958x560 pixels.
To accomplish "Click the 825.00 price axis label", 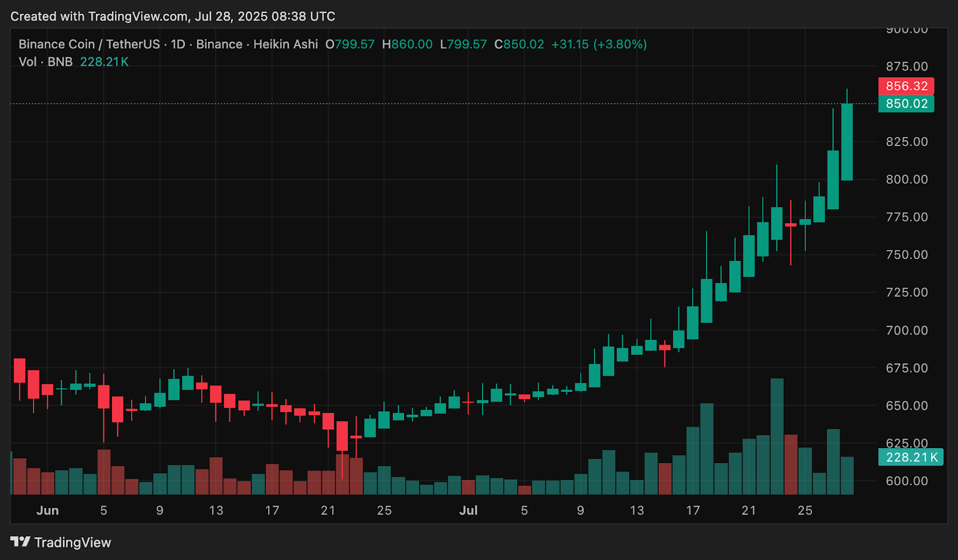I will 907,142.
